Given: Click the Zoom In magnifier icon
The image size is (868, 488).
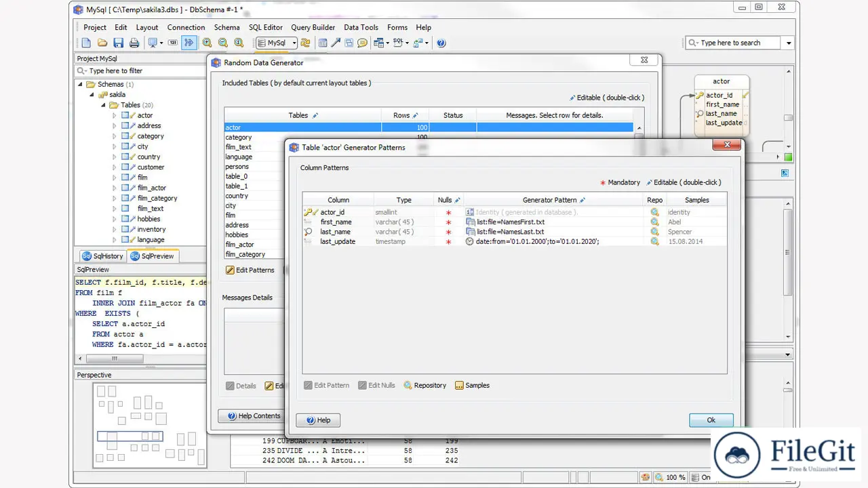Looking at the screenshot, I should pos(207,43).
